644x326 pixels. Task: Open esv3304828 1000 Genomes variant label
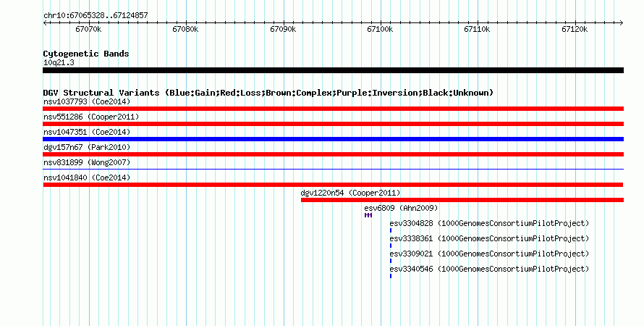[x=489, y=223]
